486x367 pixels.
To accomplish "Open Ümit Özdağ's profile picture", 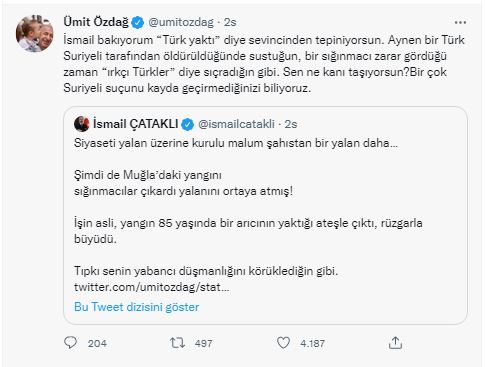I will pos(35,34).
